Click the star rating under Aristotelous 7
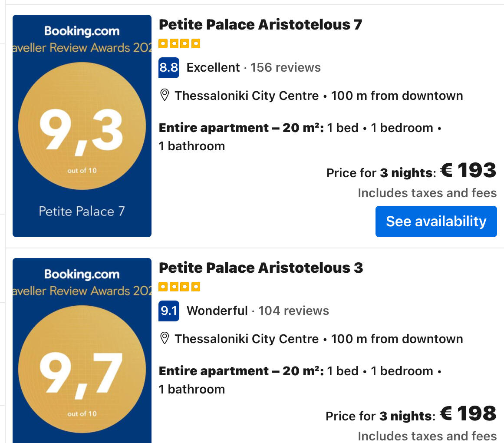The width and height of the screenshot is (504, 443). 179,43
